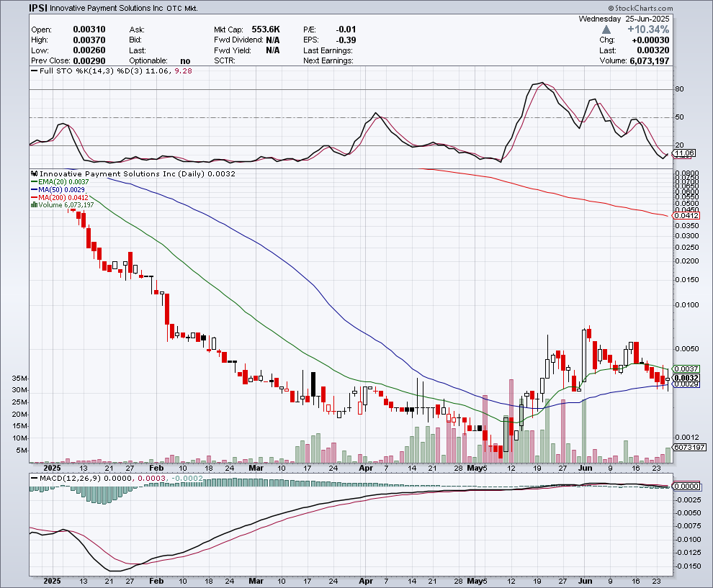Click the +10.34% percent change value
This screenshot has height=588, width=713.
648,30
